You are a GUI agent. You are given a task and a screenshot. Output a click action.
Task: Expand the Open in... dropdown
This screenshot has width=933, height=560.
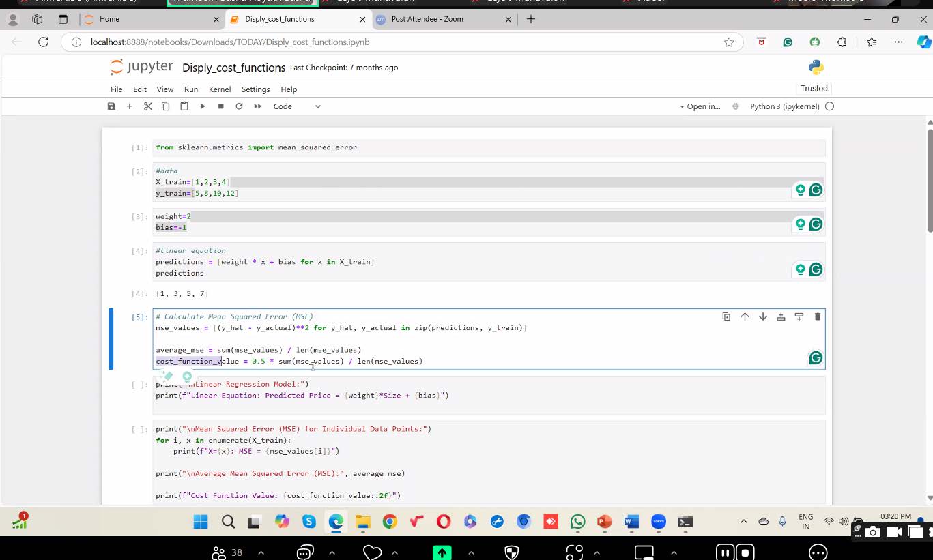click(x=700, y=106)
